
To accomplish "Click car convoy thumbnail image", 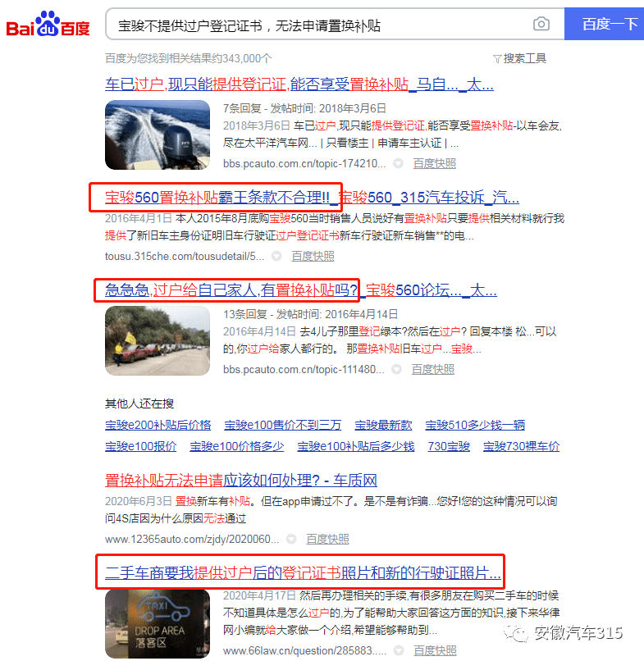I will point(158,340).
